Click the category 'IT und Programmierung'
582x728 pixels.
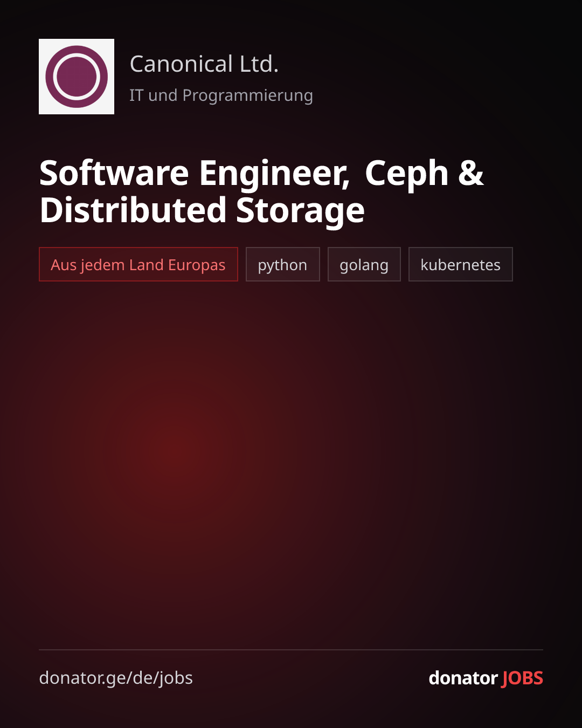click(x=221, y=95)
